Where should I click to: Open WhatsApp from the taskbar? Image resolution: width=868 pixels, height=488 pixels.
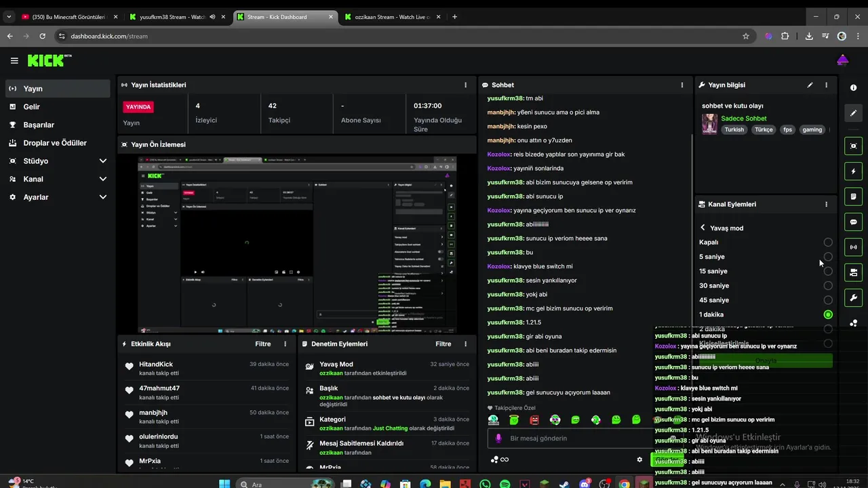click(485, 484)
